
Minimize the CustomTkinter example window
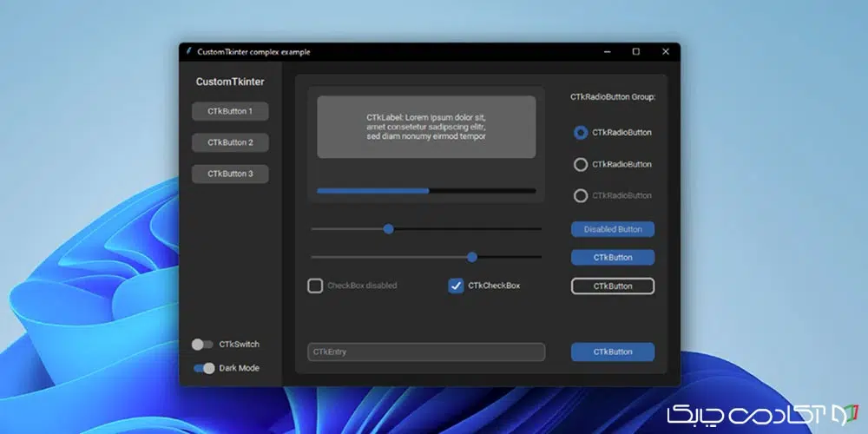[606, 52]
